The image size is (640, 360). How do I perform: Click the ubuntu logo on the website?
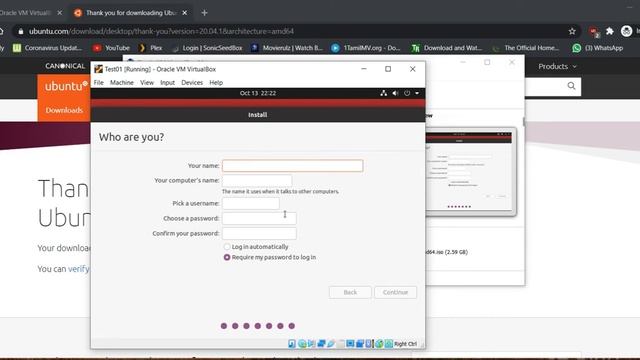tap(66, 86)
